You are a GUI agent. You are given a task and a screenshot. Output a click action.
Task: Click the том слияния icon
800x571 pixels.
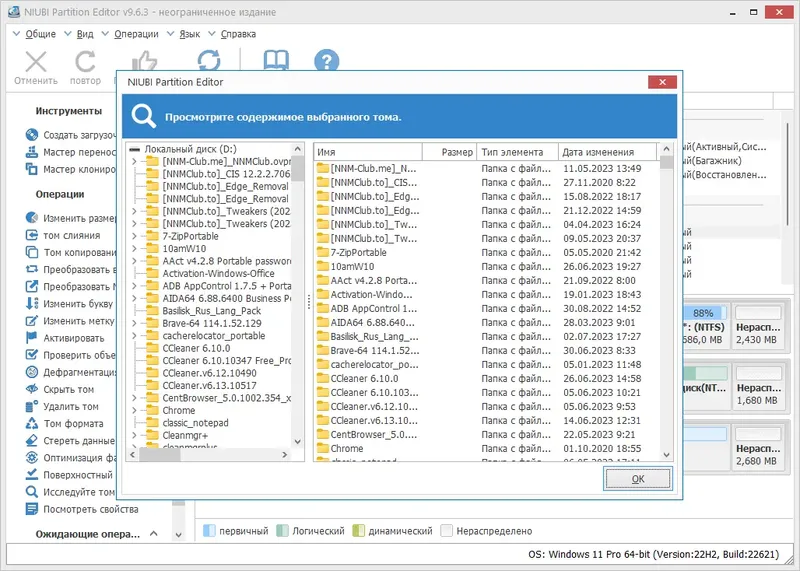[x=32, y=235]
